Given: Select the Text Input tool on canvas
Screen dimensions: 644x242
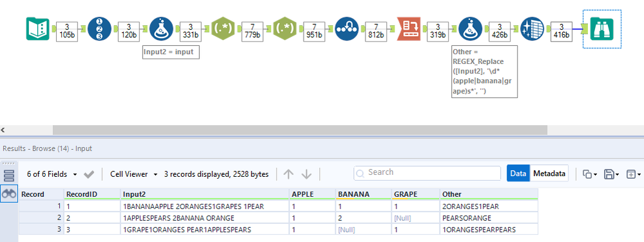Looking at the screenshot, I should tap(38, 29).
